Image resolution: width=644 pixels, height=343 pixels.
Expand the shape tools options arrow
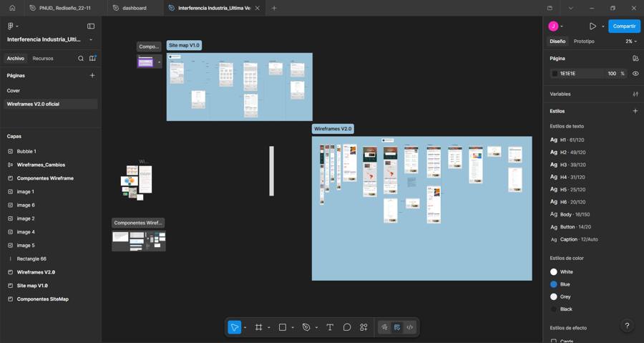tap(293, 328)
